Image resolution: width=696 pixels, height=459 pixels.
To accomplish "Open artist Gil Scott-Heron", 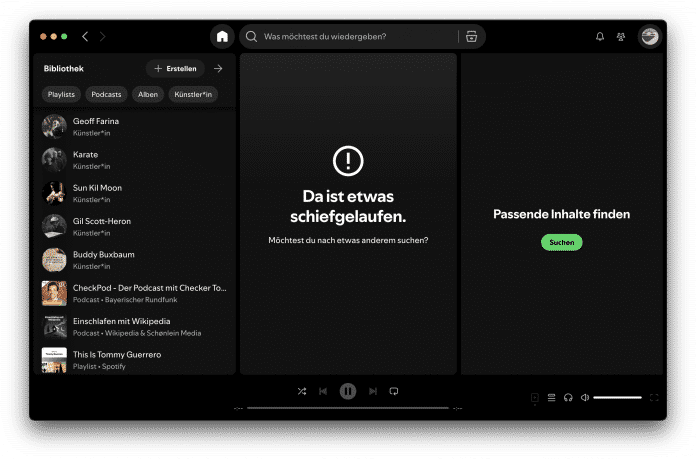I will (x=134, y=226).
